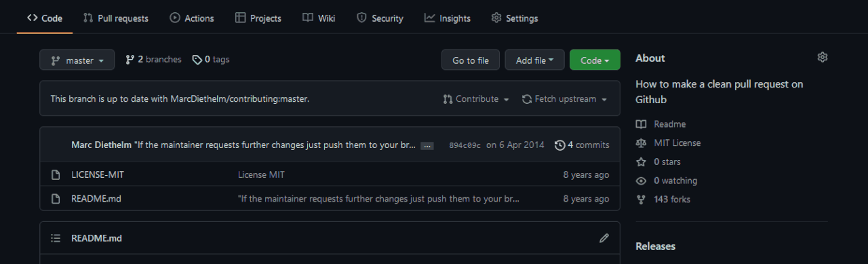Viewport: 868px width, 264px height.
Task: Open commit hash 894c09c
Action: [465, 145]
